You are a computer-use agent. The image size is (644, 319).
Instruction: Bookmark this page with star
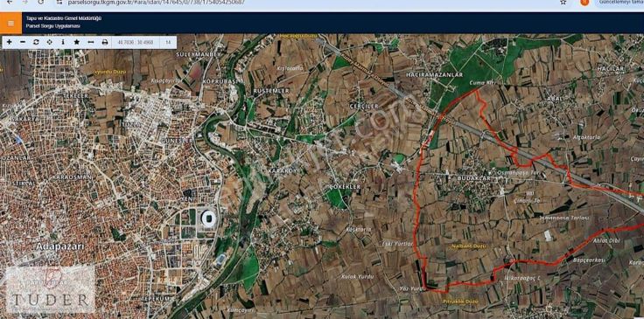pos(563,2)
